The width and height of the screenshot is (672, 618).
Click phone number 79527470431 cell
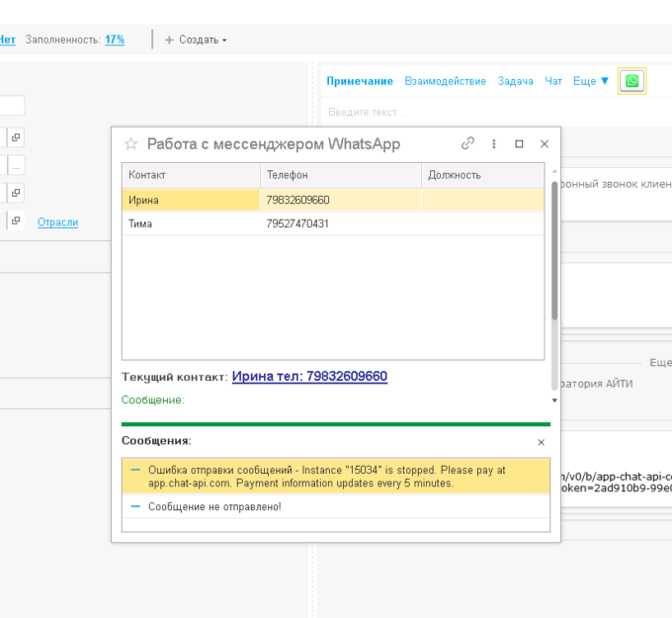341,223
